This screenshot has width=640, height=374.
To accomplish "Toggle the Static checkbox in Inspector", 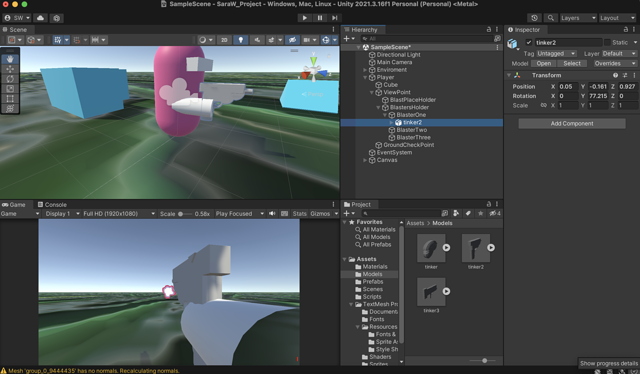I will pos(607,42).
